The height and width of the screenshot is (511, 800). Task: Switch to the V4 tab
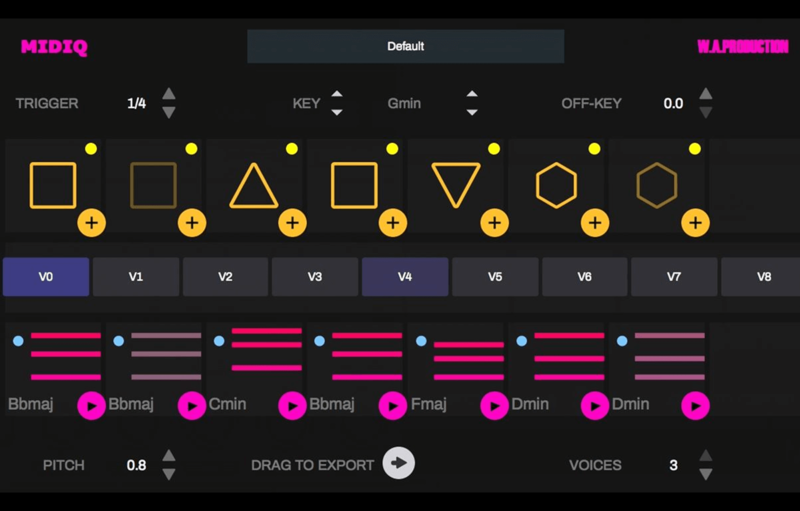point(405,277)
